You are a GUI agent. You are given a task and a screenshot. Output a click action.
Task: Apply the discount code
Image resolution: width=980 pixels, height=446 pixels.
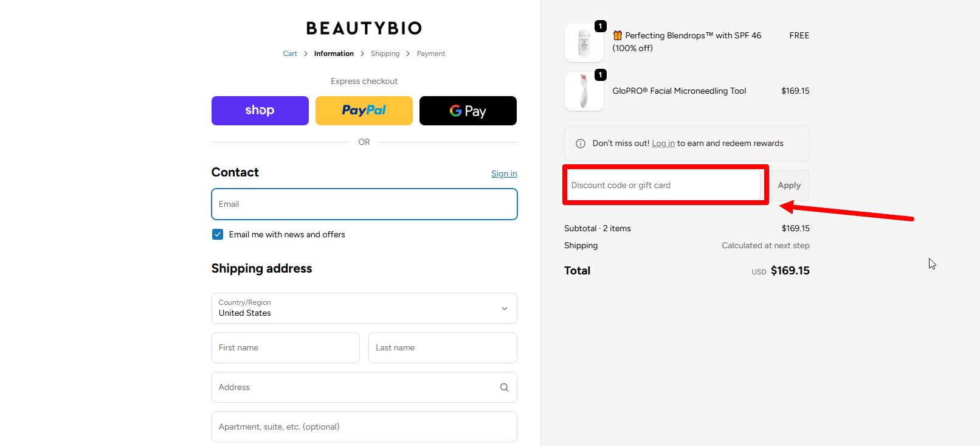788,185
